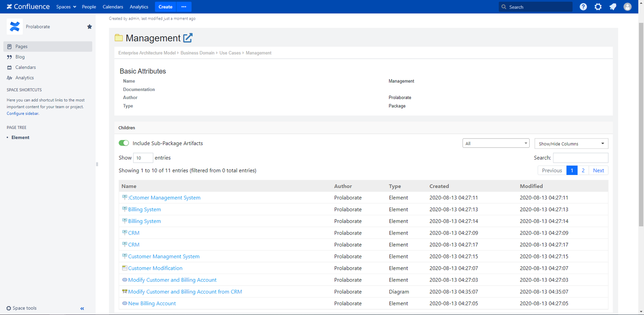This screenshot has width=644, height=315.
Task: Collapse the sidebar with double chevron icon
Action: click(x=82, y=309)
